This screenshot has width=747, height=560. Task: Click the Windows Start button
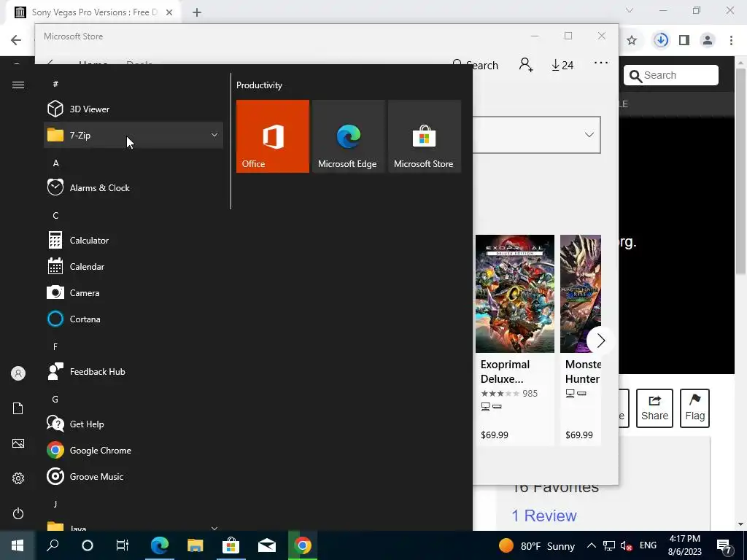tap(18, 545)
